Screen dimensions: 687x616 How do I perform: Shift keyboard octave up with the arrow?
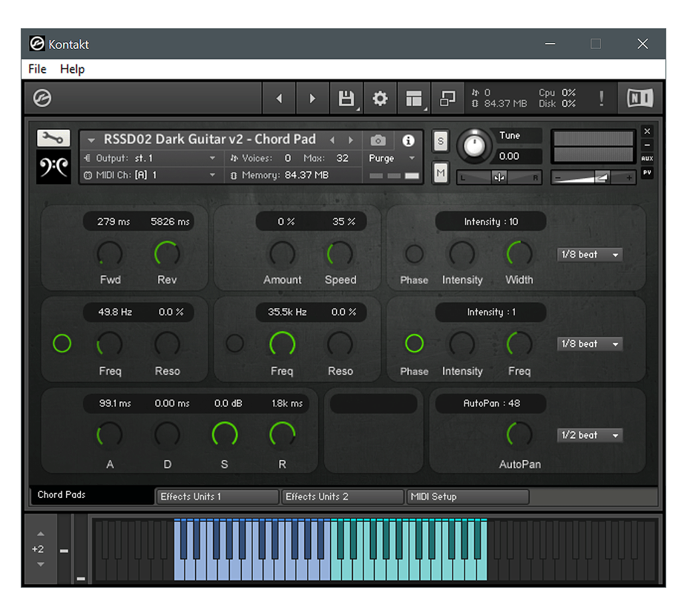coord(41,534)
